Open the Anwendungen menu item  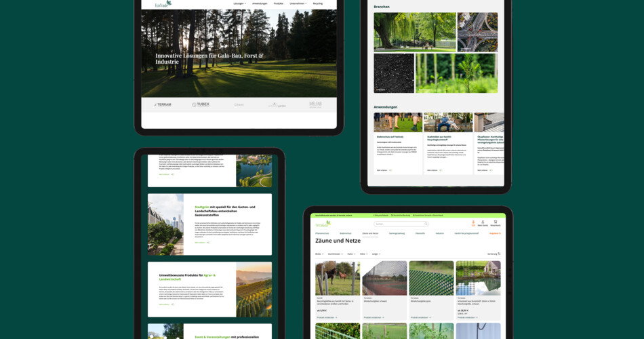(x=260, y=3)
